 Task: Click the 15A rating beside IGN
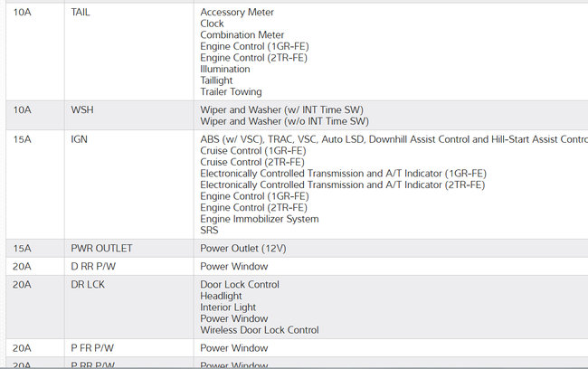coord(23,138)
